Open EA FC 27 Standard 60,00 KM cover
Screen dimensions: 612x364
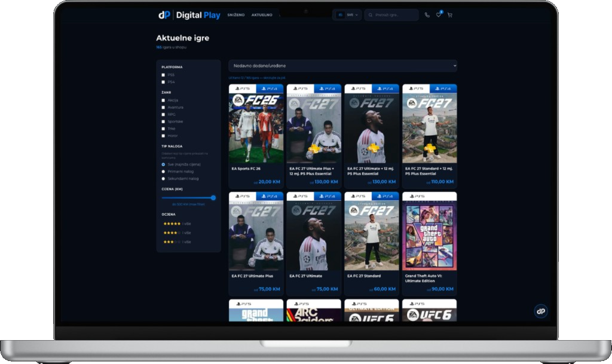tap(372, 235)
